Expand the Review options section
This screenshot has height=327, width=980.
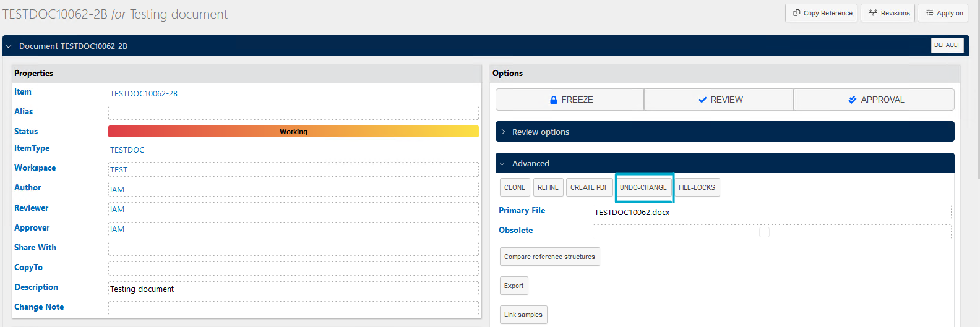(x=724, y=132)
